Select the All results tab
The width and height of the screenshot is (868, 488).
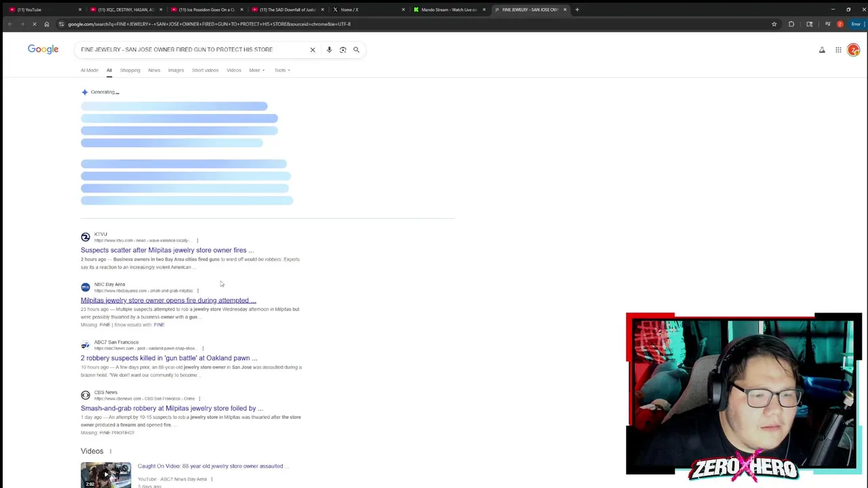[x=109, y=70]
